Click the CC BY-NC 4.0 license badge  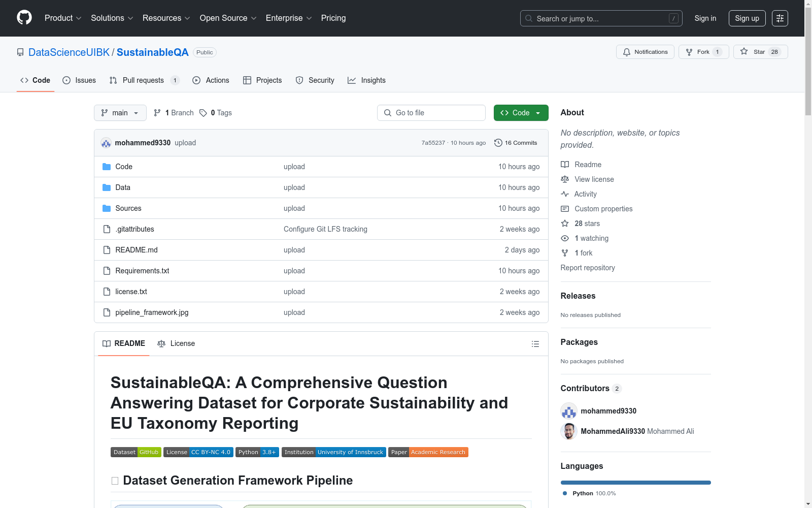tap(198, 452)
